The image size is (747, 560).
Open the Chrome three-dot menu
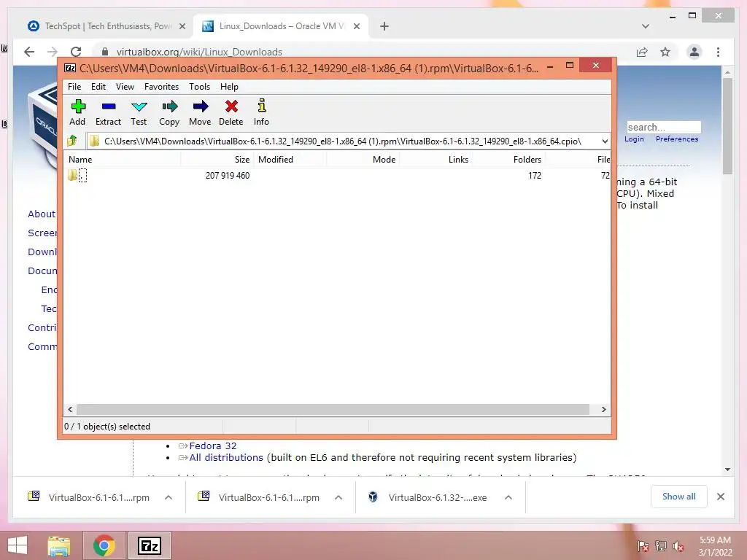click(718, 52)
